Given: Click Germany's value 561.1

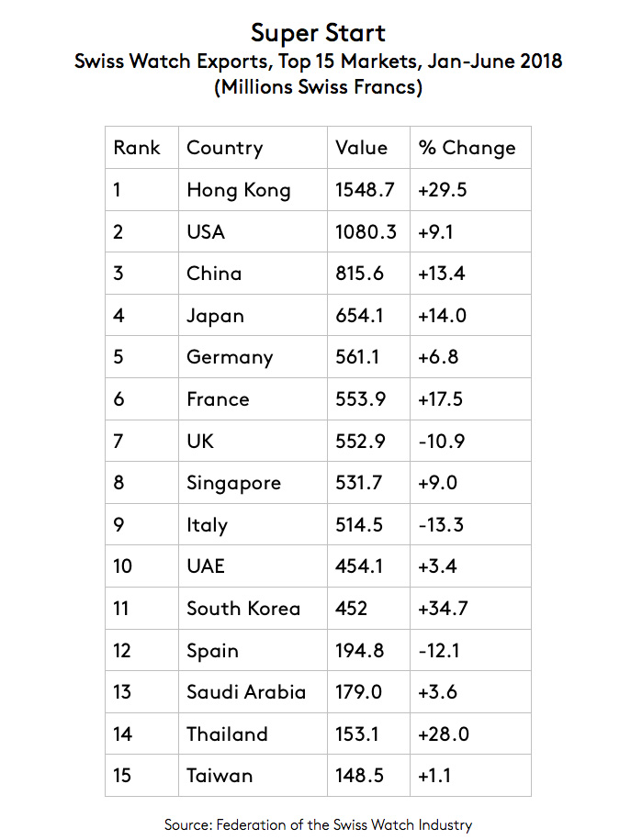Looking at the screenshot, I should tap(357, 357).
